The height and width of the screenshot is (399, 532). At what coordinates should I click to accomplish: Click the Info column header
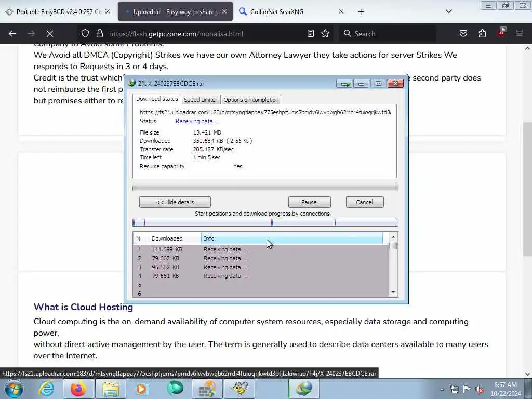tap(292, 238)
